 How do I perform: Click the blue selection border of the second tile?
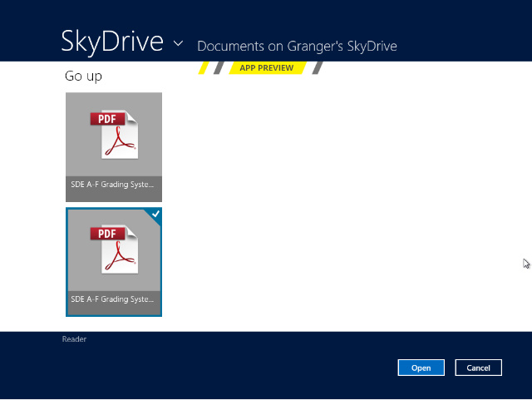[x=66, y=262]
